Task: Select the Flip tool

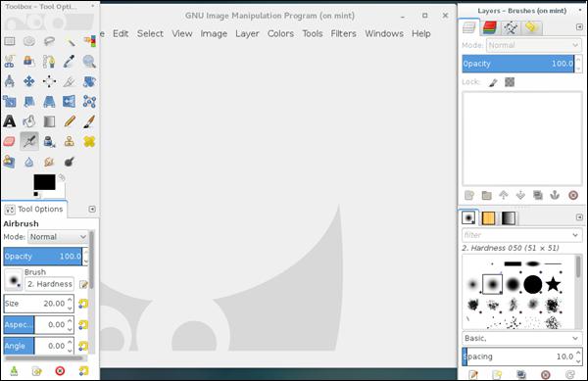Action: 70,101
